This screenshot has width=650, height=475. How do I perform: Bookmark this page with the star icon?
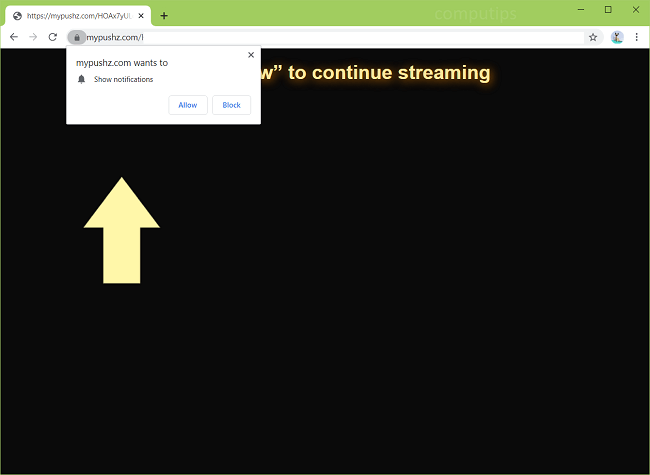[x=593, y=37]
